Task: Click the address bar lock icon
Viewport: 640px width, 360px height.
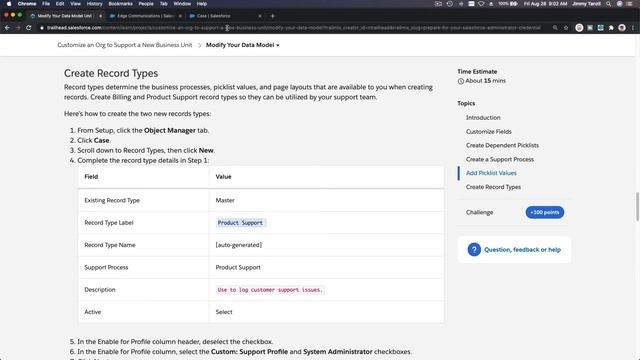Action: pos(42,28)
